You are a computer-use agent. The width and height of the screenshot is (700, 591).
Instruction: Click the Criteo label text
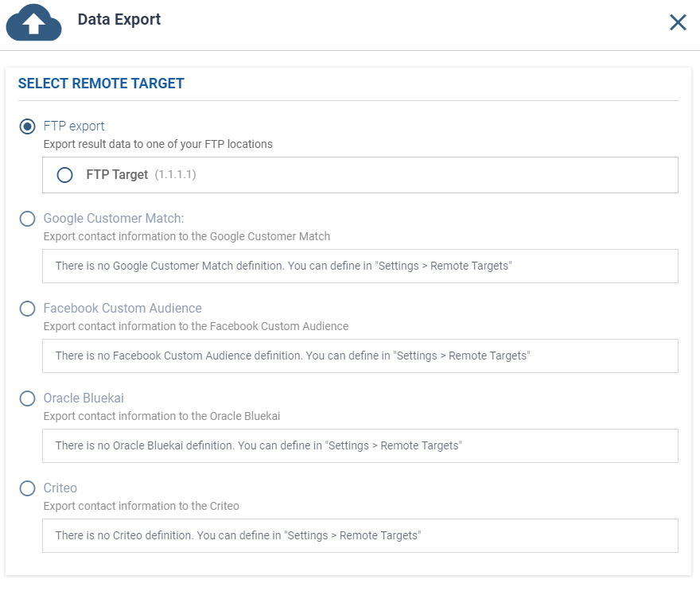(60, 488)
